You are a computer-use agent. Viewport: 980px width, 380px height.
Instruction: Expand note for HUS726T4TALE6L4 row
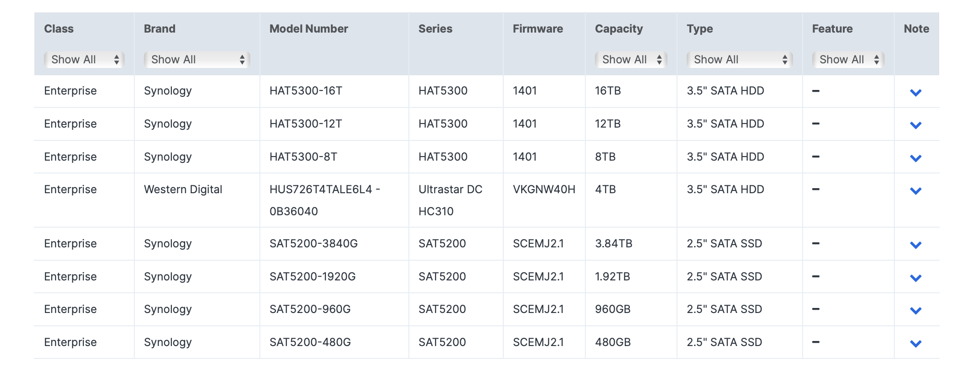(916, 191)
